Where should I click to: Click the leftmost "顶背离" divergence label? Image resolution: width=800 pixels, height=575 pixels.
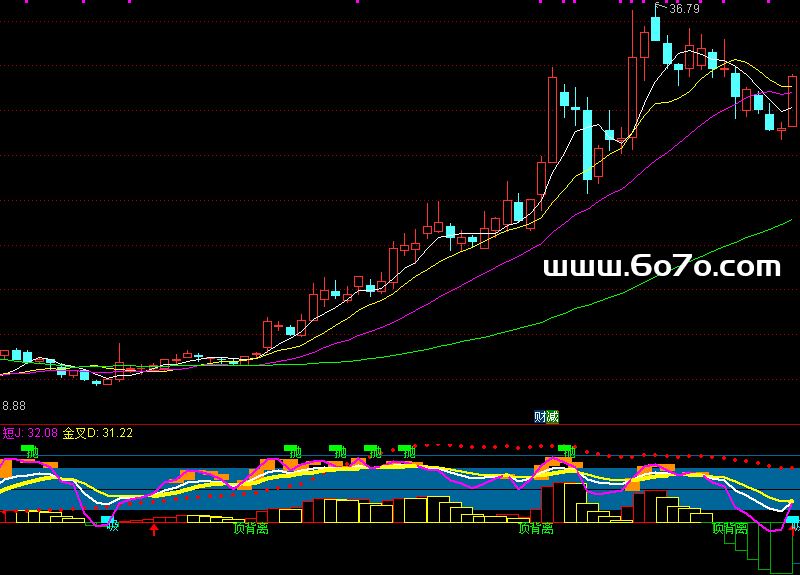(x=250, y=528)
